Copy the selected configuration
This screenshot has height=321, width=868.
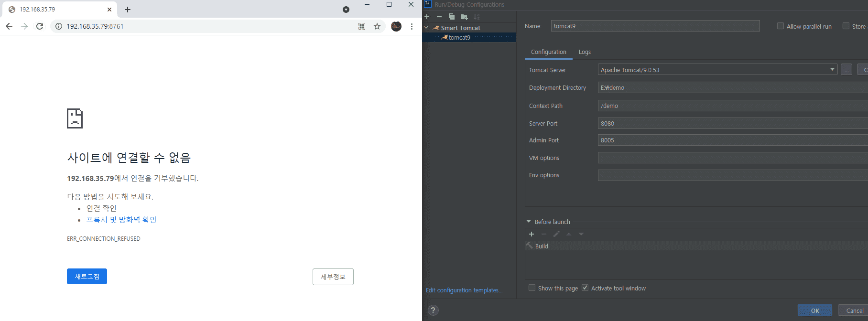[x=452, y=17]
